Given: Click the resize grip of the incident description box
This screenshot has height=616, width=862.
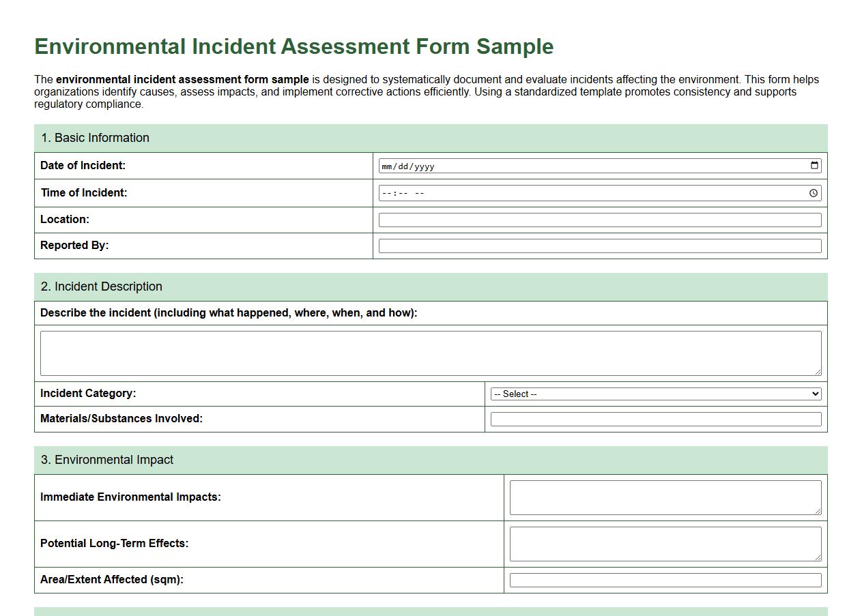Looking at the screenshot, I should (818, 372).
